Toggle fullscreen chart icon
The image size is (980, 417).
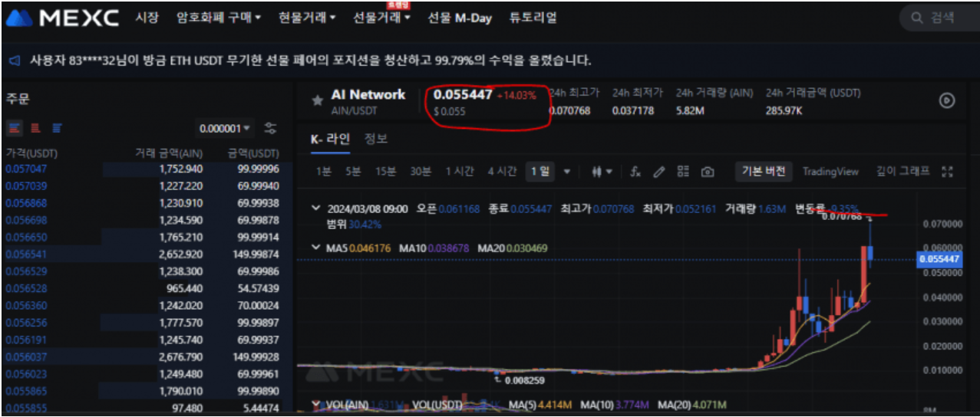pos(946,172)
